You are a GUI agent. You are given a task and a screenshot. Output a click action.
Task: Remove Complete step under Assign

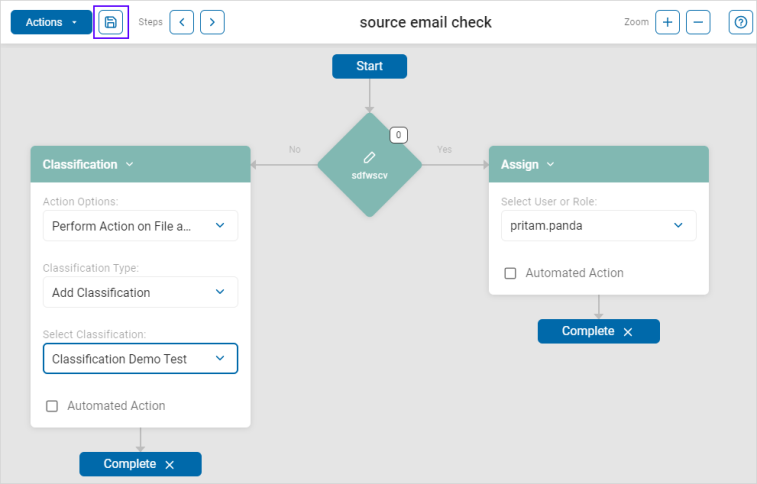[628, 332]
